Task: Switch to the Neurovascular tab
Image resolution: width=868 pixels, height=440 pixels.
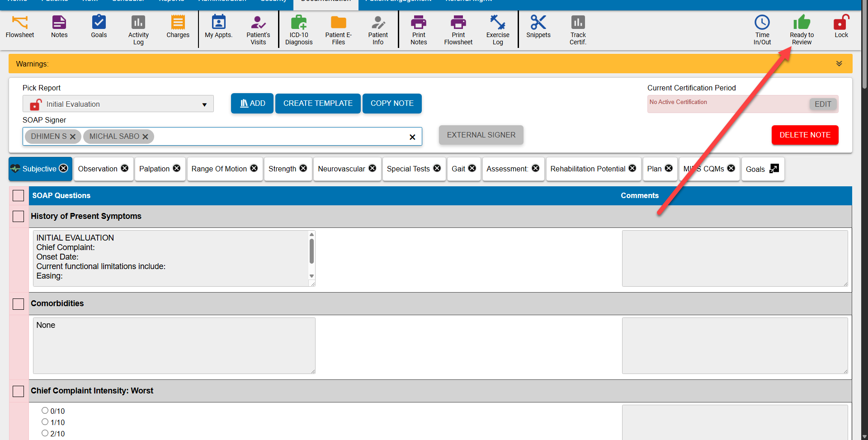Action: [x=341, y=169]
